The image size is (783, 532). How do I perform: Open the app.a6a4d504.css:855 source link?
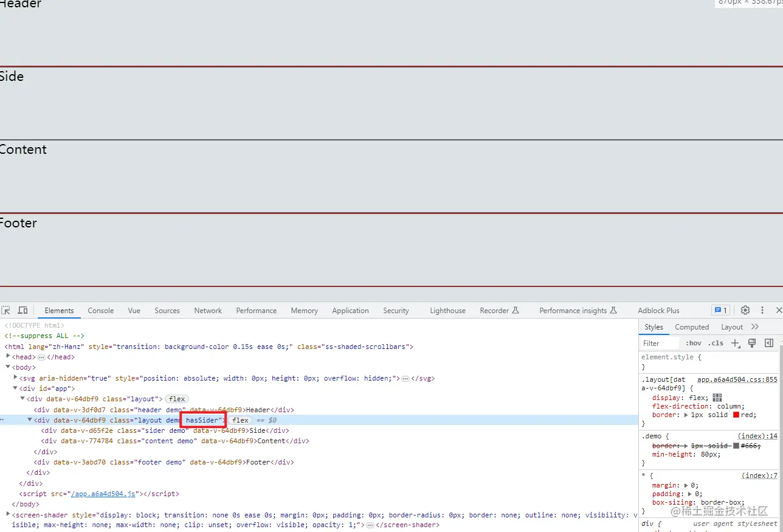point(737,379)
